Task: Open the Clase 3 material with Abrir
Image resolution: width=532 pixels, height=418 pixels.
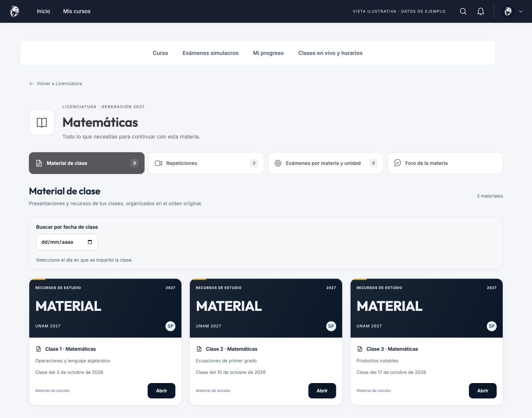Action: click(x=483, y=391)
